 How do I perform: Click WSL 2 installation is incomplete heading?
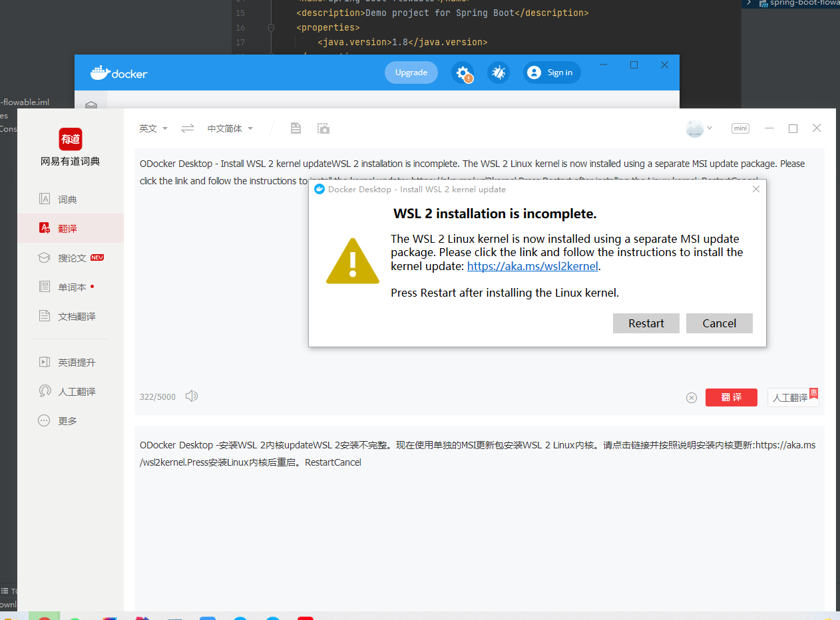click(495, 214)
